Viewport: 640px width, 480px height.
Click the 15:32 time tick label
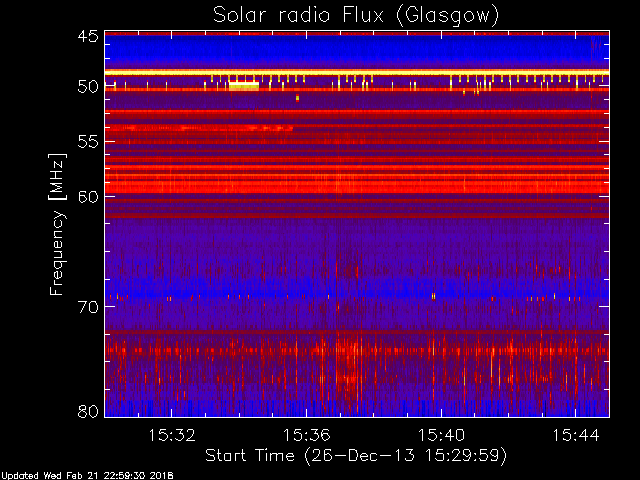(x=171, y=436)
